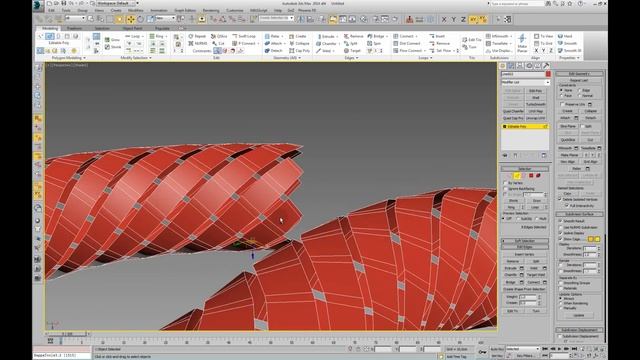This screenshot has width=640, height=360.
Task: Open the Modify command panel tab icon
Action: click(x=511, y=66)
